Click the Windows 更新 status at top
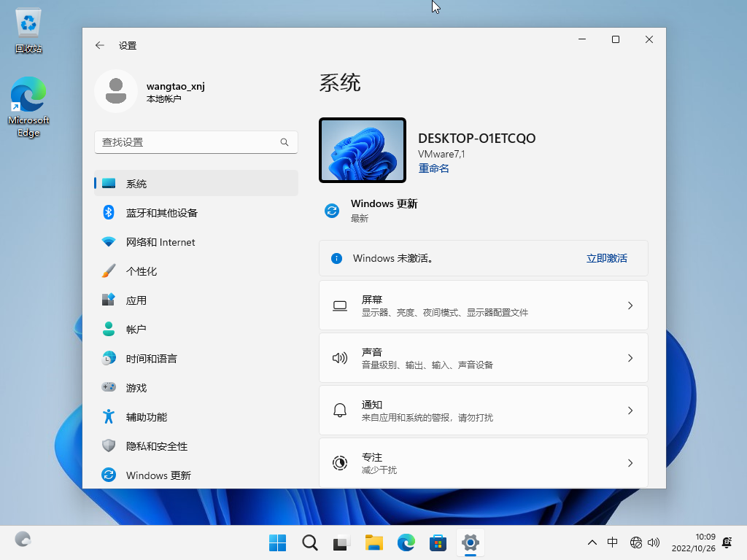Screen dimensions: 747x560 pos(371,211)
